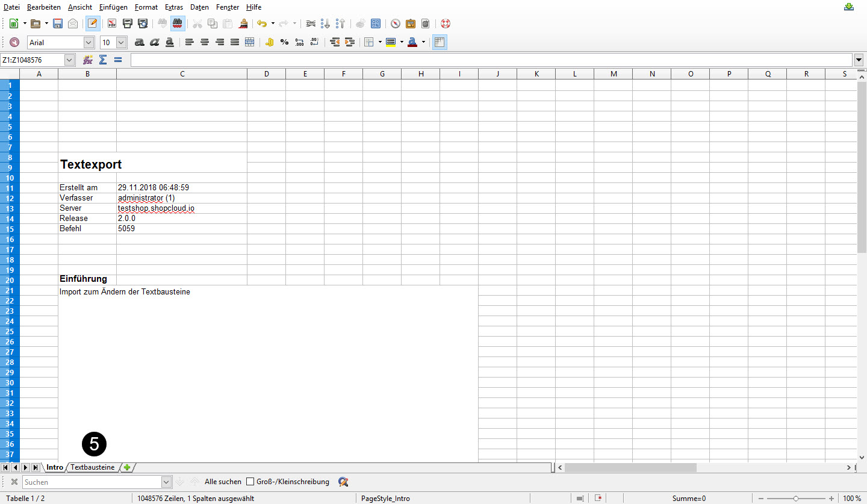Export directly as PDF
Screen dimensions: 867x504
112,24
